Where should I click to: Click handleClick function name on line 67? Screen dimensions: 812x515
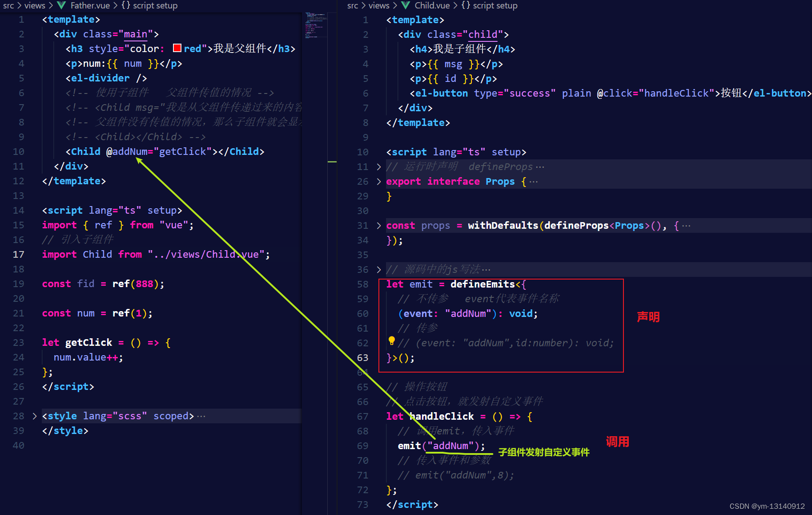click(x=442, y=417)
